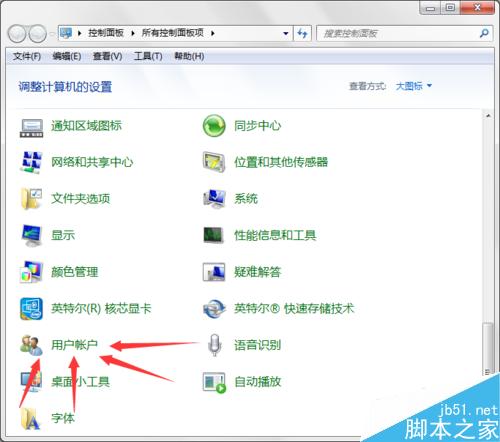Screen dimensions: 500x442
Task: Expand the address bar history dropdown arrow
Action: 286,33
